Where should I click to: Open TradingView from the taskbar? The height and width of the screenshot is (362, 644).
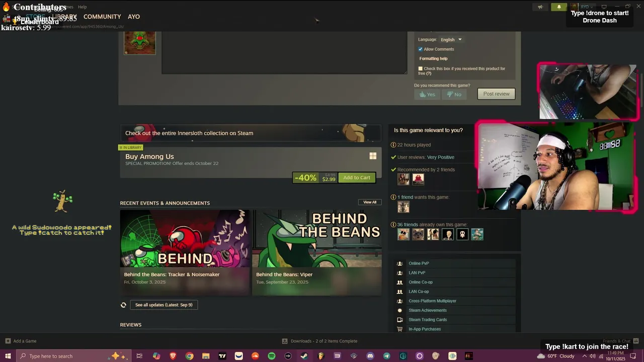click(x=222, y=356)
